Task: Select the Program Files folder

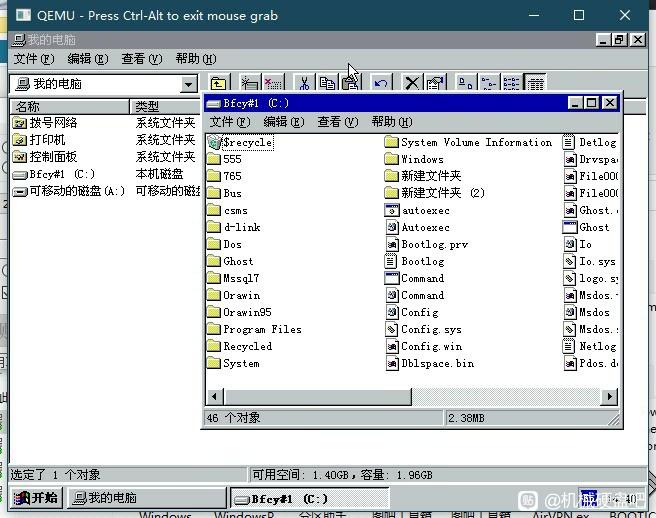Action: (254, 329)
